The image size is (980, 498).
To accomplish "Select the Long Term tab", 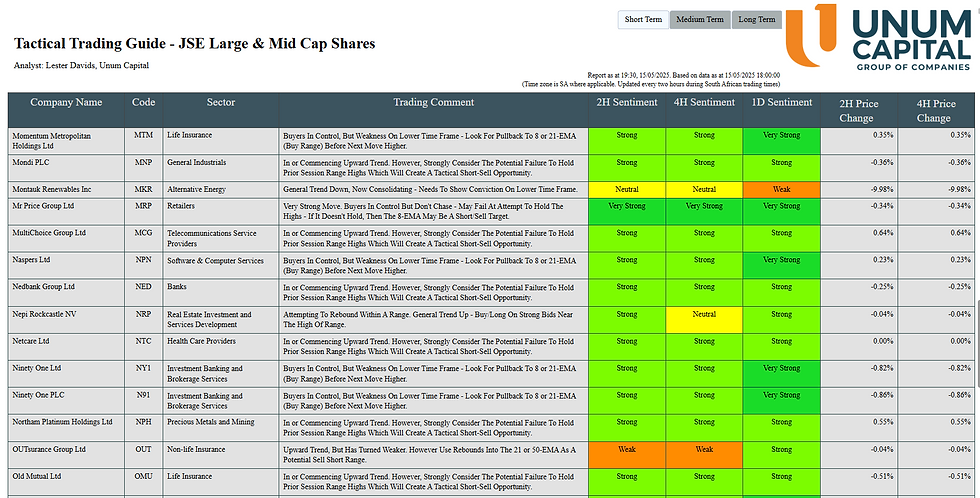I will [756, 19].
